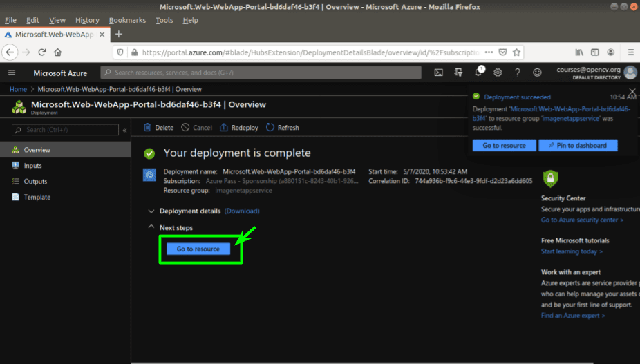This screenshot has width=640, height=364.
Task: Open Find an Azure expert link
Action: (x=573, y=316)
